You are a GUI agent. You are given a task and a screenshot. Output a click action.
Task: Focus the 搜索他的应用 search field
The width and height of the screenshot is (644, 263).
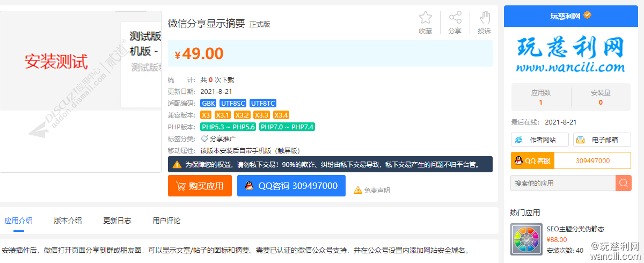click(563, 183)
